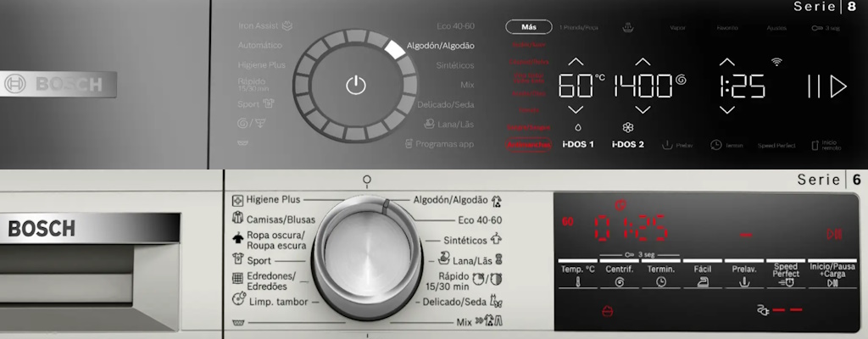The image size is (868, 339).
Task: Toggle Speed Perfect on the Serie 6 panel
Action: pyautogui.click(x=786, y=273)
